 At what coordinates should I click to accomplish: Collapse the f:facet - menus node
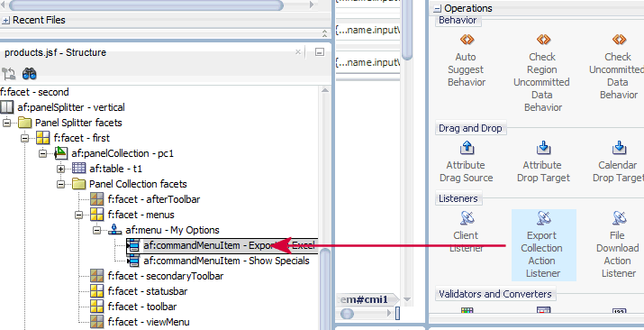tap(79, 215)
